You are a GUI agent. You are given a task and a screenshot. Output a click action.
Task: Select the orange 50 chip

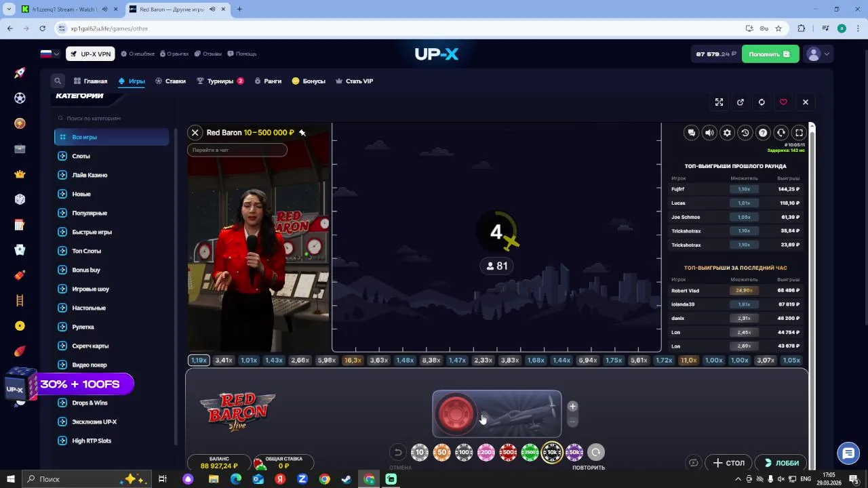tap(442, 452)
